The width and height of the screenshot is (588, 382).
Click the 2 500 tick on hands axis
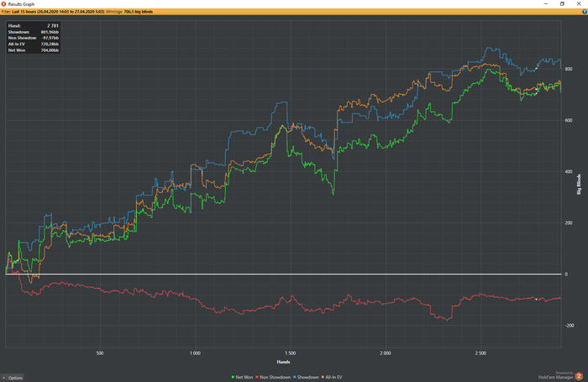(x=480, y=353)
